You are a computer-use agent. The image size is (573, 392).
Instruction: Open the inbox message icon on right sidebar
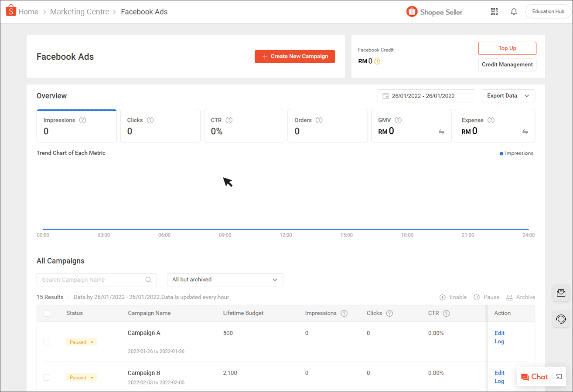click(x=561, y=293)
